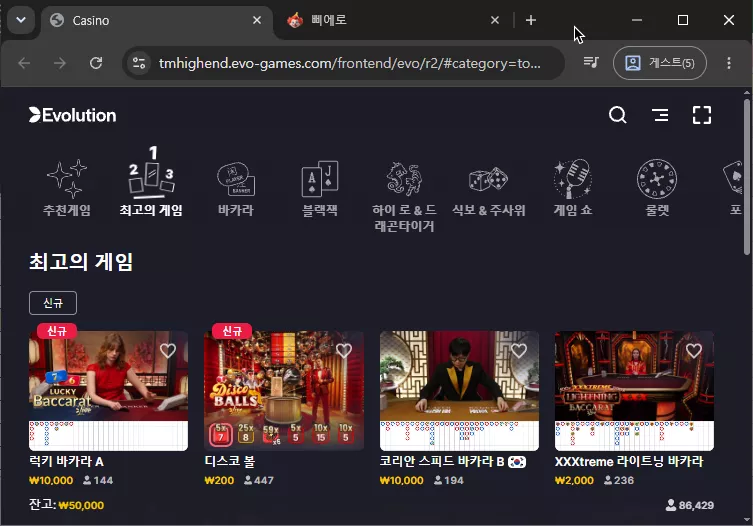Open XXXtreme 라이트닝 바카라 thumbnail
Image resolution: width=753 pixels, height=526 pixels.
[x=634, y=391]
